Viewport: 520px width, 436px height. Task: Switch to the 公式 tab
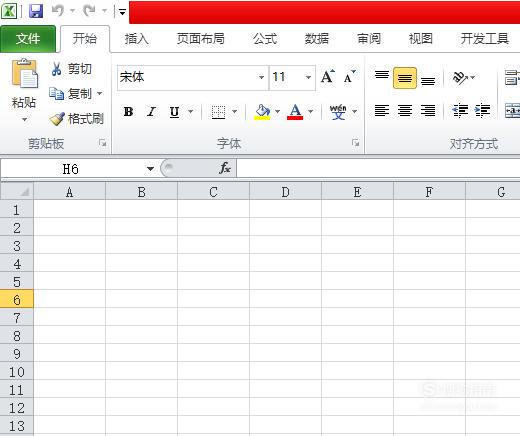tap(265, 39)
